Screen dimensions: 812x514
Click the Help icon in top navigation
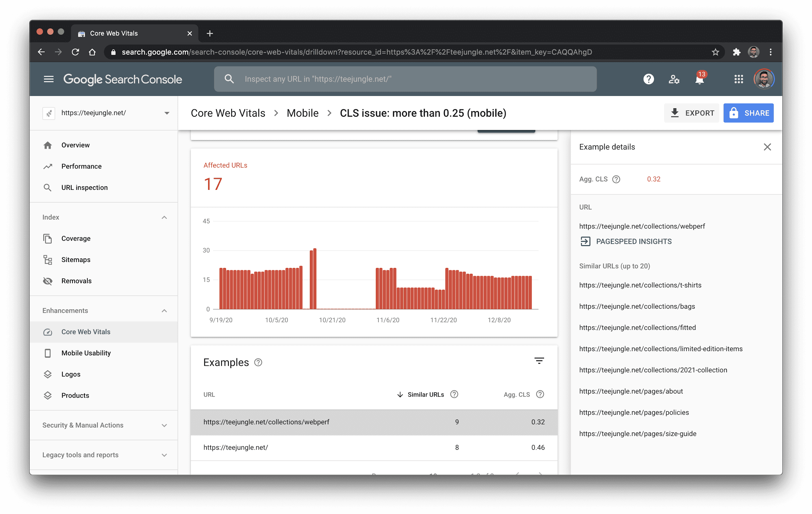click(x=648, y=79)
